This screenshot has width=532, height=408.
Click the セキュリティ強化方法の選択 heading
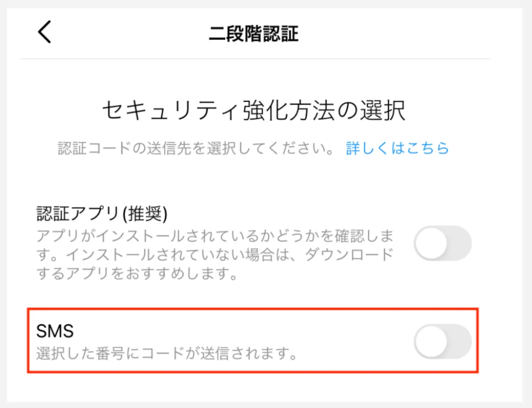pyautogui.click(x=254, y=111)
